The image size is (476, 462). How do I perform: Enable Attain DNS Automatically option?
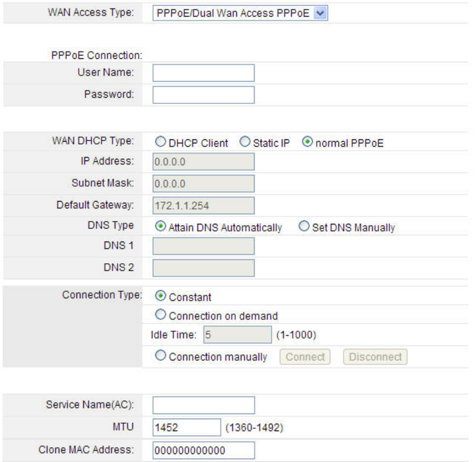[x=160, y=226]
